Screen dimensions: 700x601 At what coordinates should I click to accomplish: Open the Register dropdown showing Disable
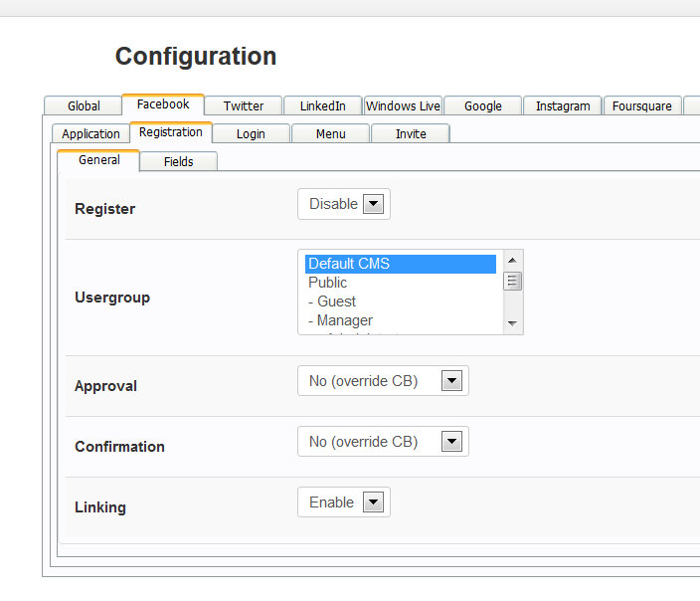click(x=344, y=204)
